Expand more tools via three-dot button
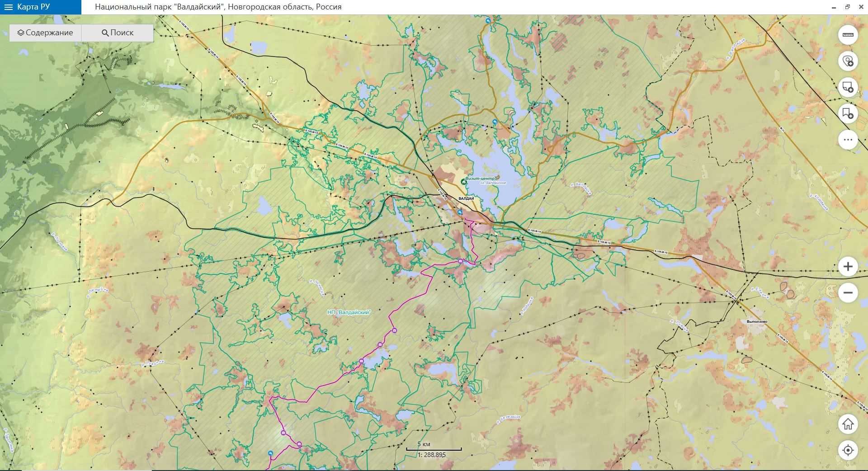The height and width of the screenshot is (471, 868). [x=848, y=140]
